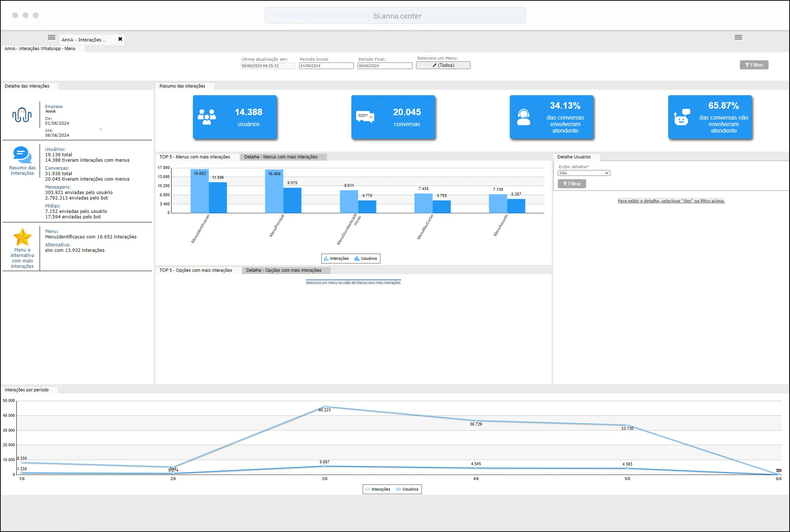Viewport: 790px width, 532px height.
Task: Open the Exibir detalhe? dropdown
Action: point(584,173)
